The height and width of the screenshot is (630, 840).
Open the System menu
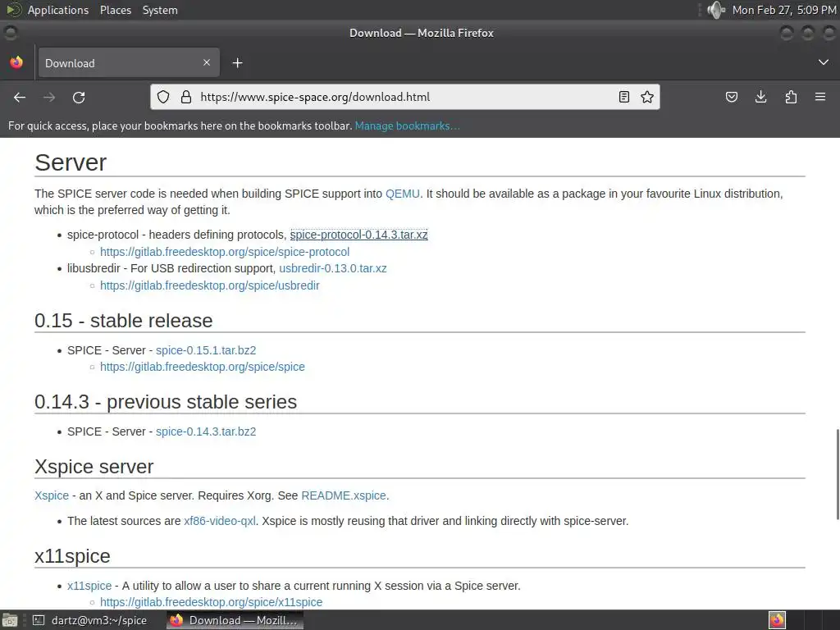[160, 10]
